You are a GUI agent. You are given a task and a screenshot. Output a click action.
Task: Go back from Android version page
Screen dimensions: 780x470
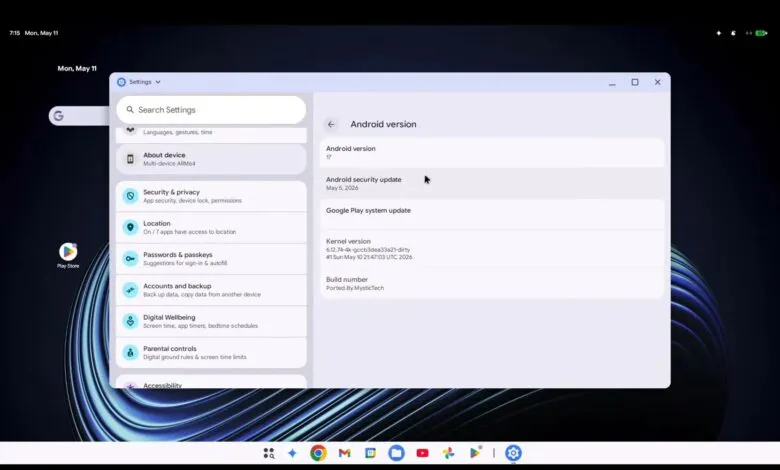331,124
